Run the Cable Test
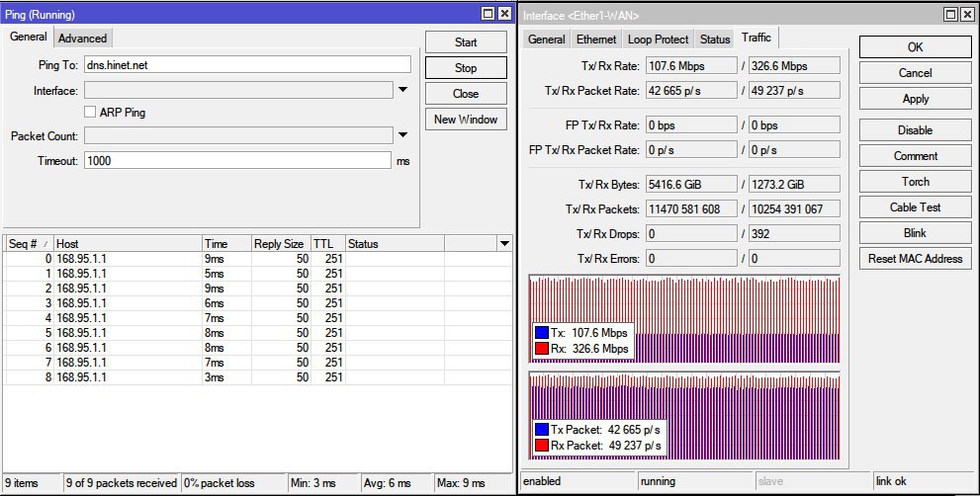This screenshot has height=496, width=980. click(915, 207)
